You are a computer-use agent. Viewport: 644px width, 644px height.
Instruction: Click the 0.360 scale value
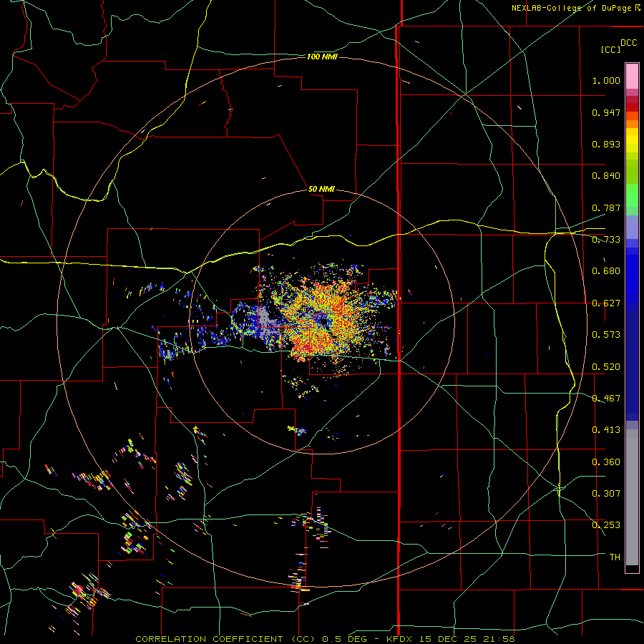pyautogui.click(x=606, y=462)
